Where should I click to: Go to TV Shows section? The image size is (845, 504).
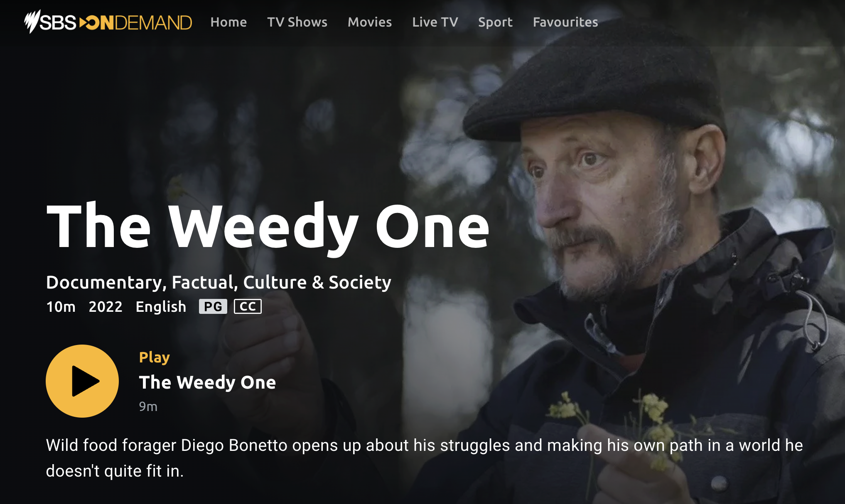297,22
